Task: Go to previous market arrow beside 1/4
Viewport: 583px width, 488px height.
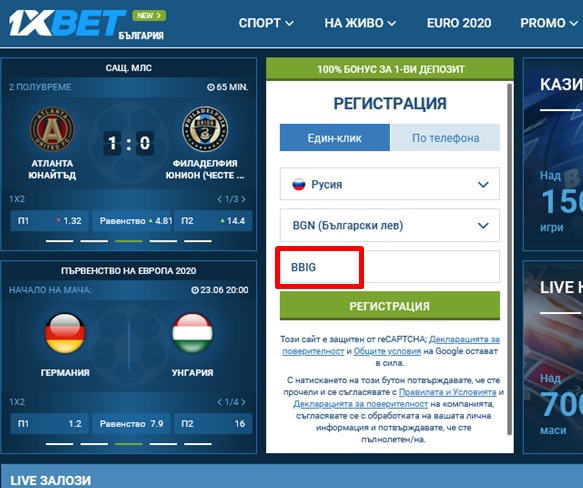Action: tap(220, 402)
